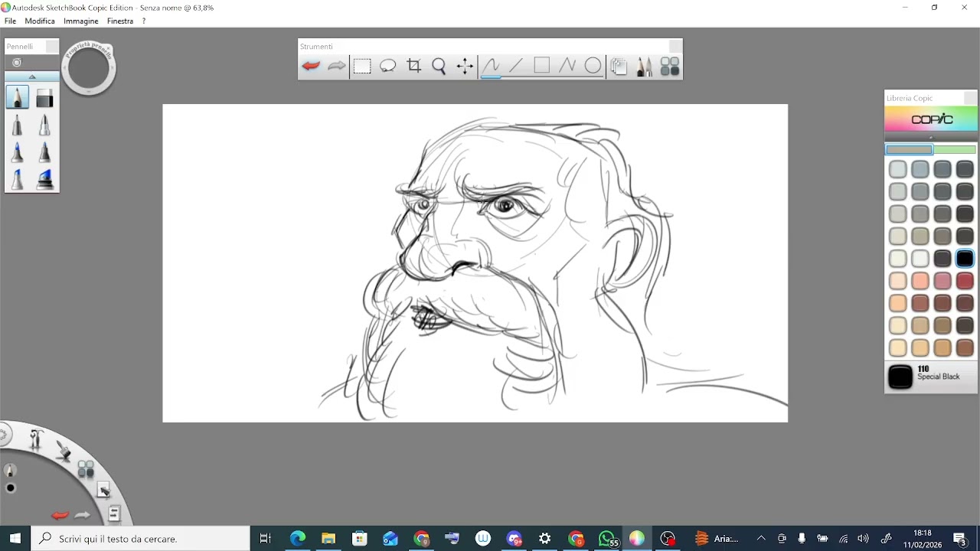The height and width of the screenshot is (551, 980).
Task: Select the green Copic color set tab
Action: pyautogui.click(x=955, y=150)
